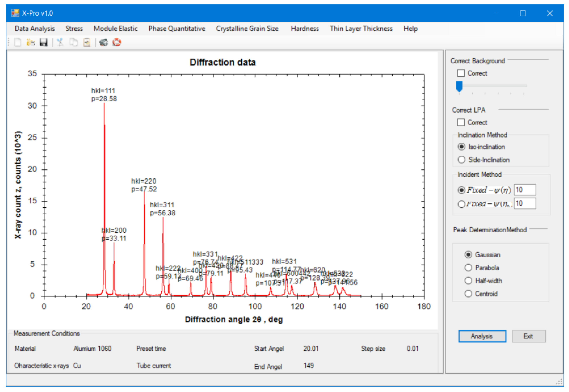
Task: Click the Save floppy disk icon
Action: point(44,42)
